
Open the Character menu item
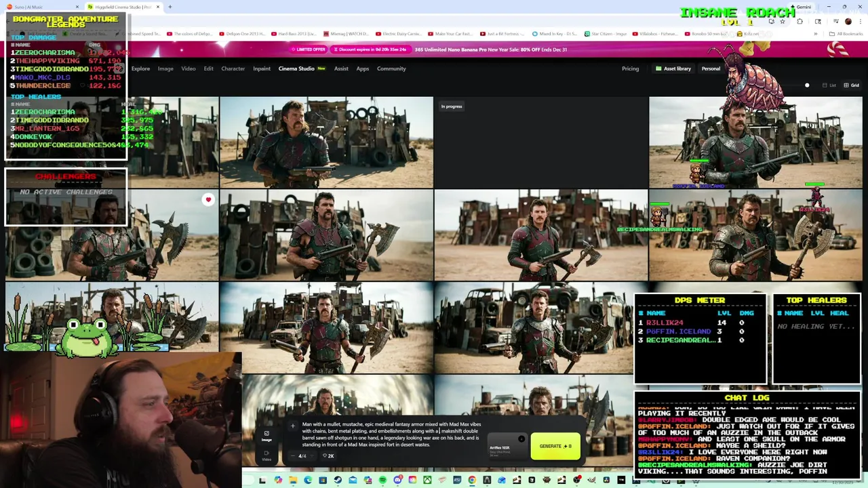click(x=233, y=68)
